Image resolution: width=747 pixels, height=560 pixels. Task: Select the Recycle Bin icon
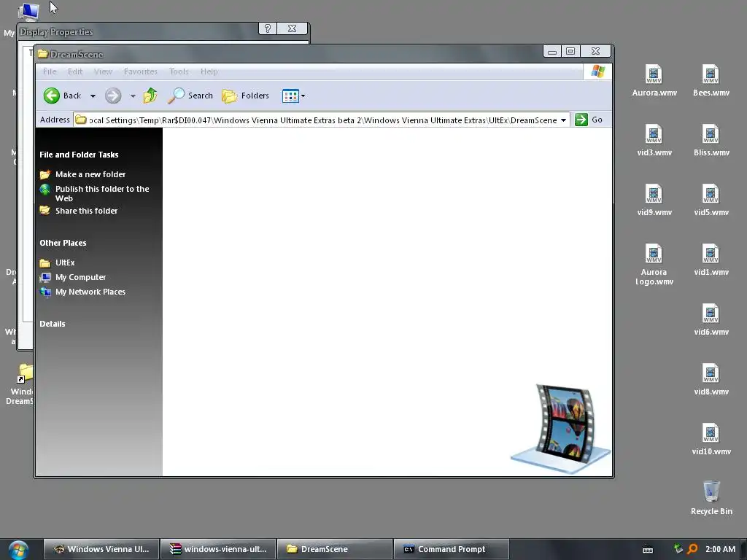click(x=711, y=497)
